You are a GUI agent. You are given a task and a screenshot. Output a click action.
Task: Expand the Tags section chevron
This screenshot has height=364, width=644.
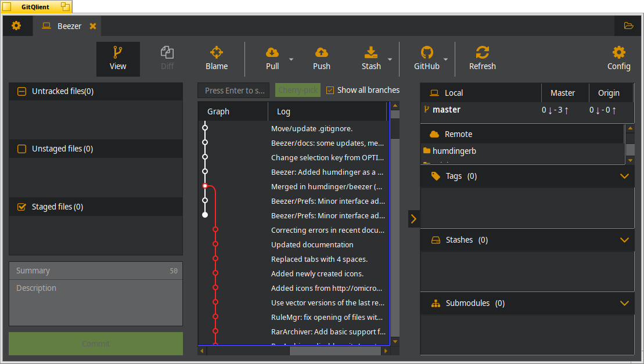pos(624,176)
